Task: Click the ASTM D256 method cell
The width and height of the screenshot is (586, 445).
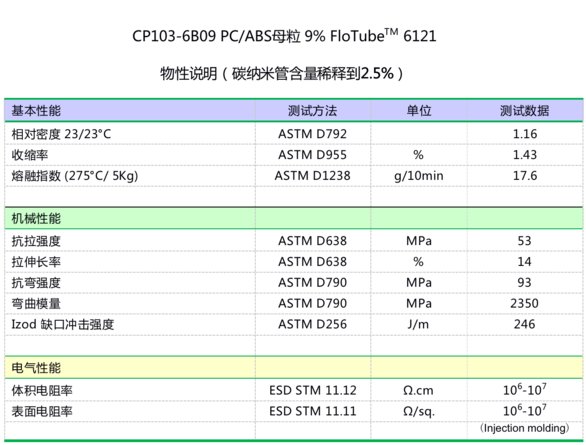Action: click(x=312, y=324)
